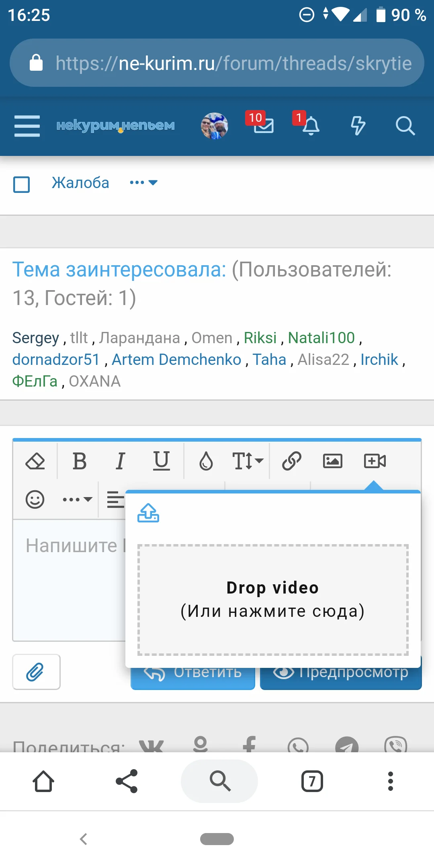Open the smiley emoji picker
Screen dimensions: 434x868
pos(35,500)
